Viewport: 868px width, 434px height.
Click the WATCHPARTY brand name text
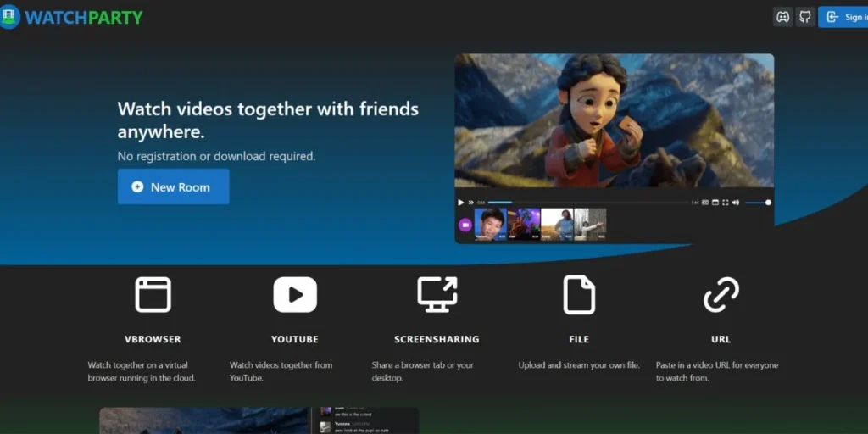84,18
